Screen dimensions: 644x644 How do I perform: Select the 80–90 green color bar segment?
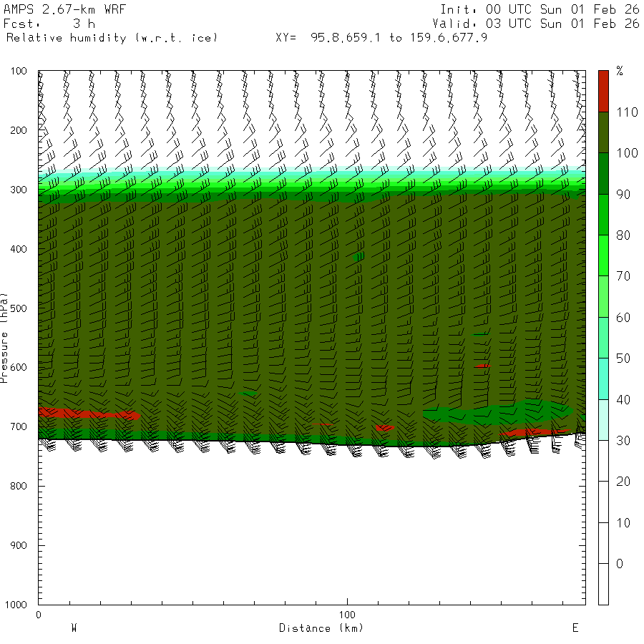click(x=603, y=215)
